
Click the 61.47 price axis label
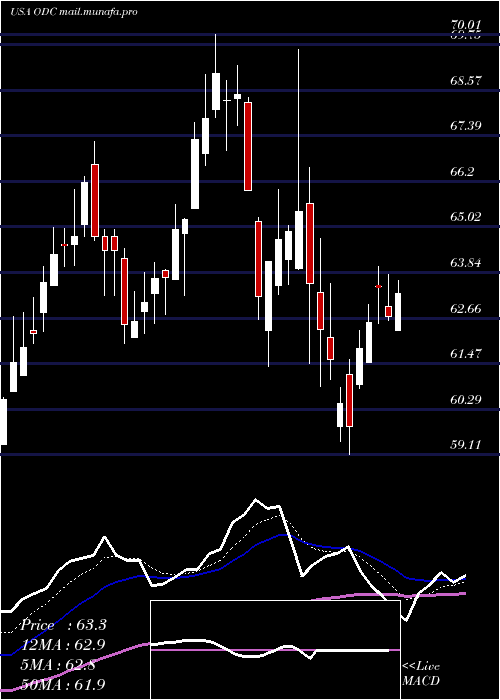pos(466,354)
